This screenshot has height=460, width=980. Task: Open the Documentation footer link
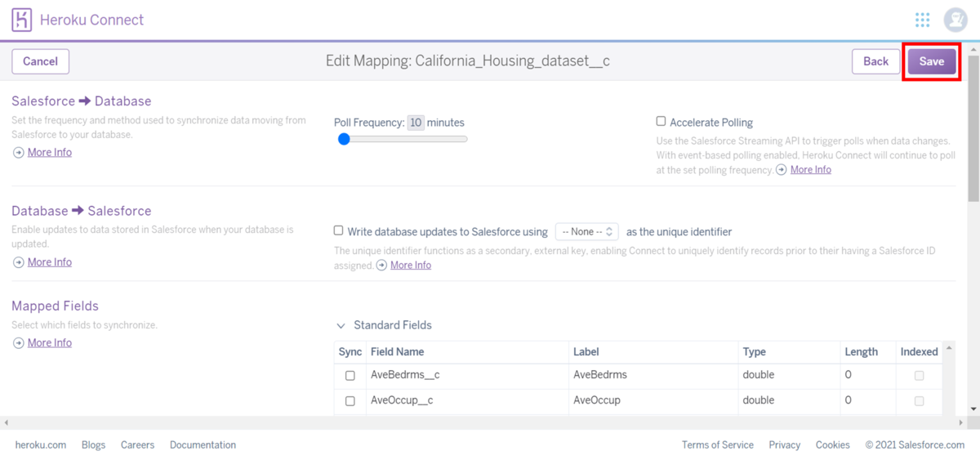(203, 445)
